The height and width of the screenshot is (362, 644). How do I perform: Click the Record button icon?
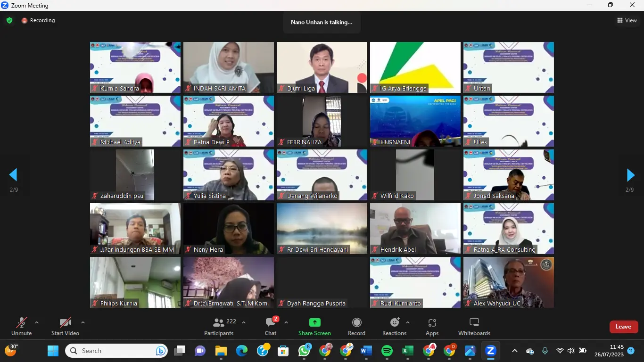tap(356, 322)
